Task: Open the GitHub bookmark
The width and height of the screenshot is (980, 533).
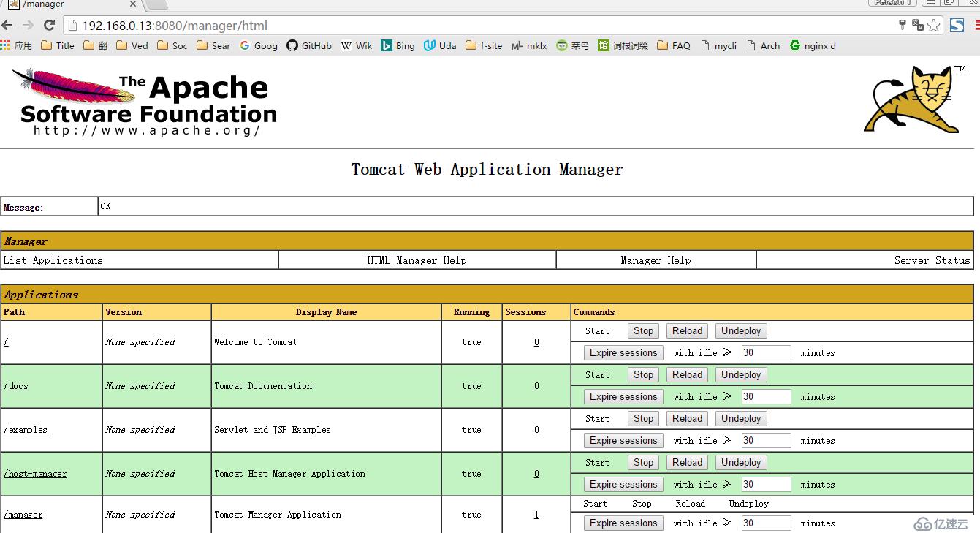Action: pos(309,45)
